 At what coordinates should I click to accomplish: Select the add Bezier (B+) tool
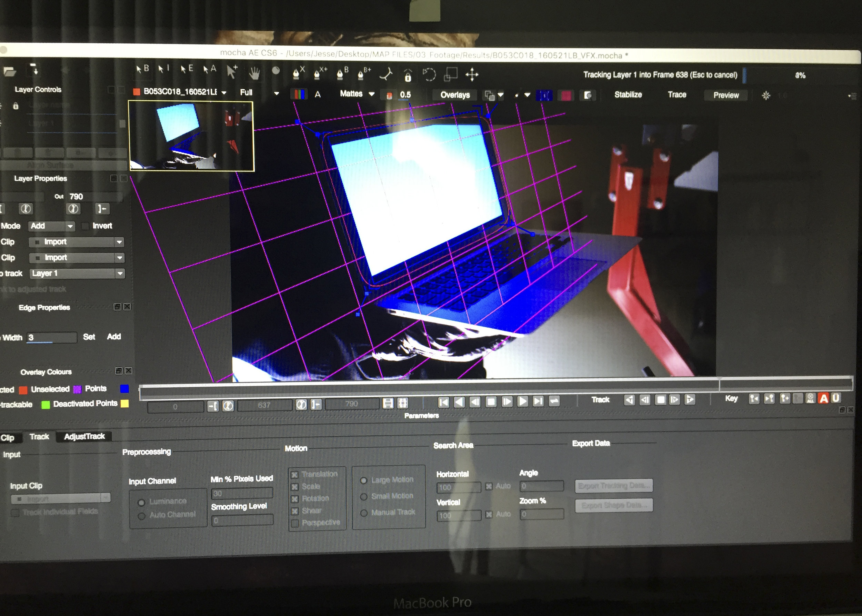[364, 73]
